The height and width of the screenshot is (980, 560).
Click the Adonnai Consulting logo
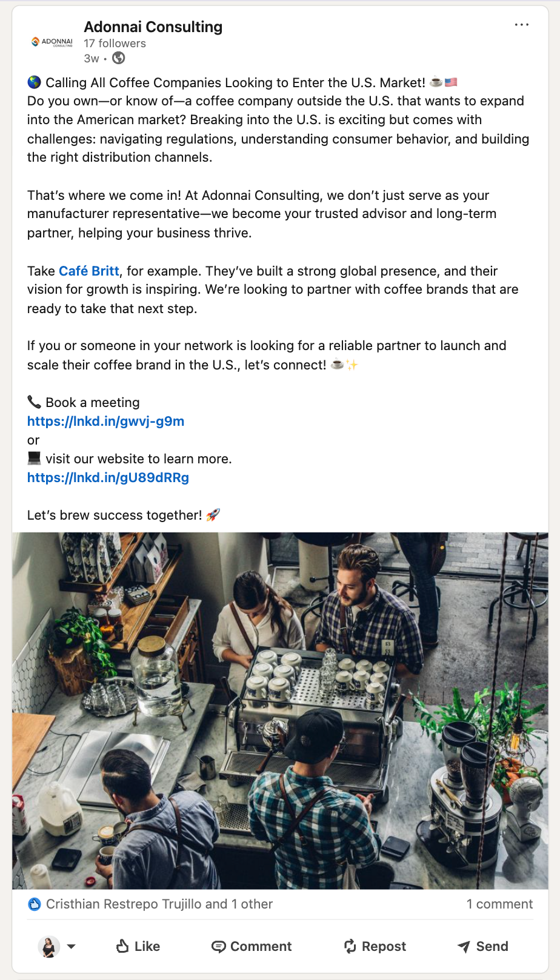[52, 42]
